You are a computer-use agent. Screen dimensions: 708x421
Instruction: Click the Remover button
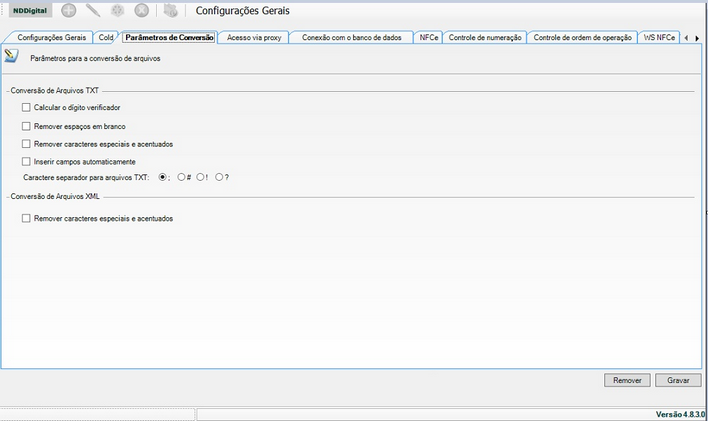[627, 380]
